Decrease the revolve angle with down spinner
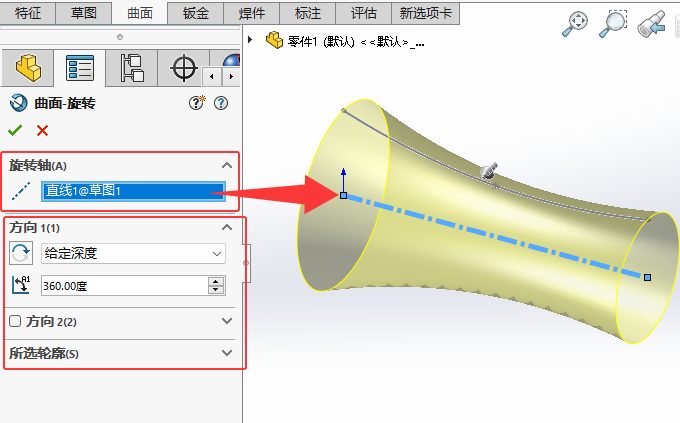680x423 pixels. point(216,290)
